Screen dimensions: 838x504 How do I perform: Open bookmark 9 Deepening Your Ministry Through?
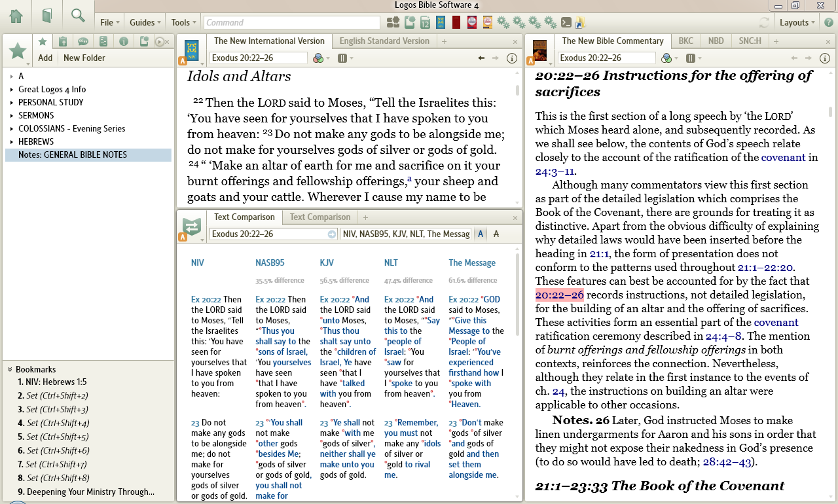click(x=86, y=492)
